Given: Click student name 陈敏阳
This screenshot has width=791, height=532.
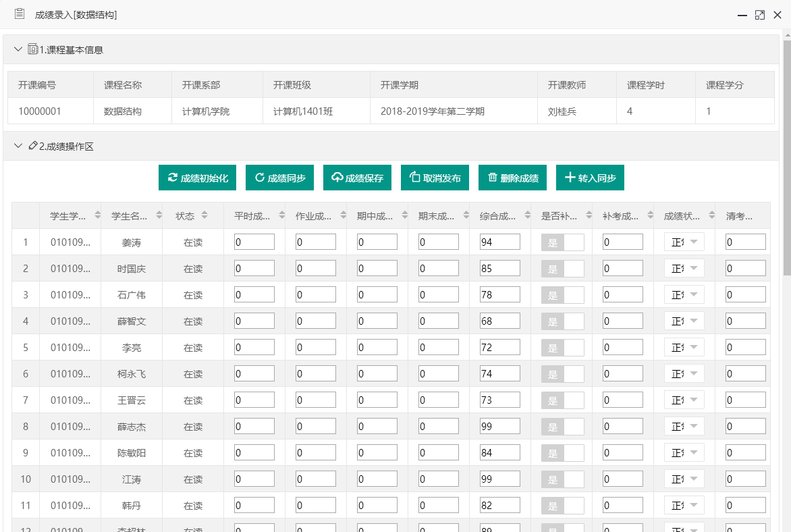Looking at the screenshot, I should click(x=132, y=453).
